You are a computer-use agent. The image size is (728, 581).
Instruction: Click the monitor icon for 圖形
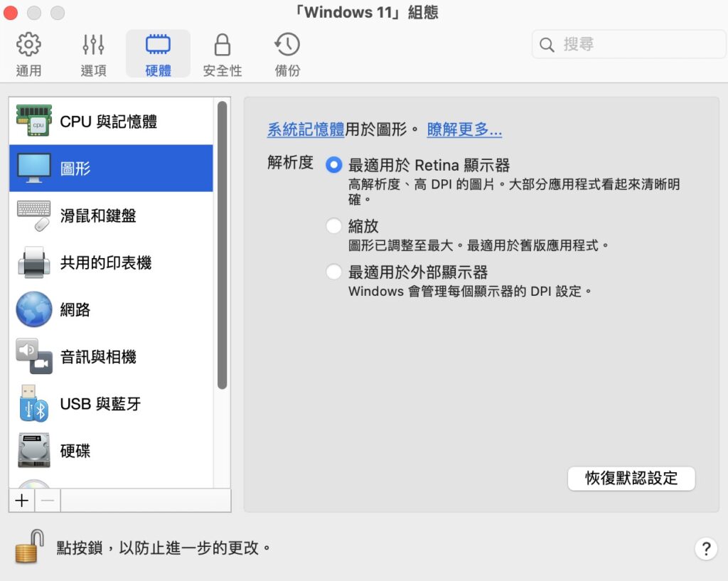[34, 168]
